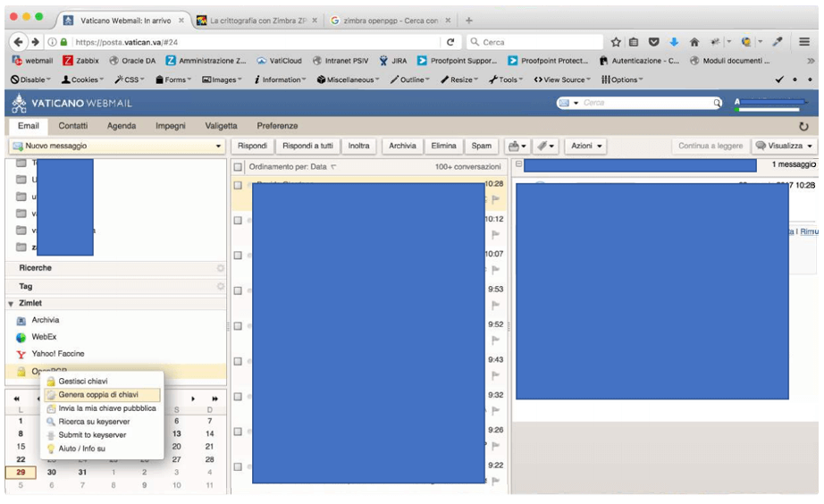Screen dimensions: 824x504
Task: Click the Spam button
Action: [x=482, y=146]
